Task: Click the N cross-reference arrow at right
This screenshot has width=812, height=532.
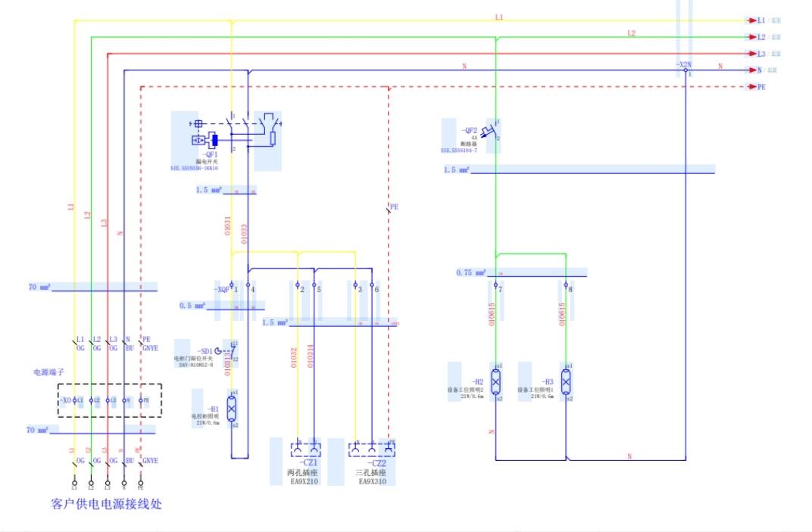Action: [751, 70]
